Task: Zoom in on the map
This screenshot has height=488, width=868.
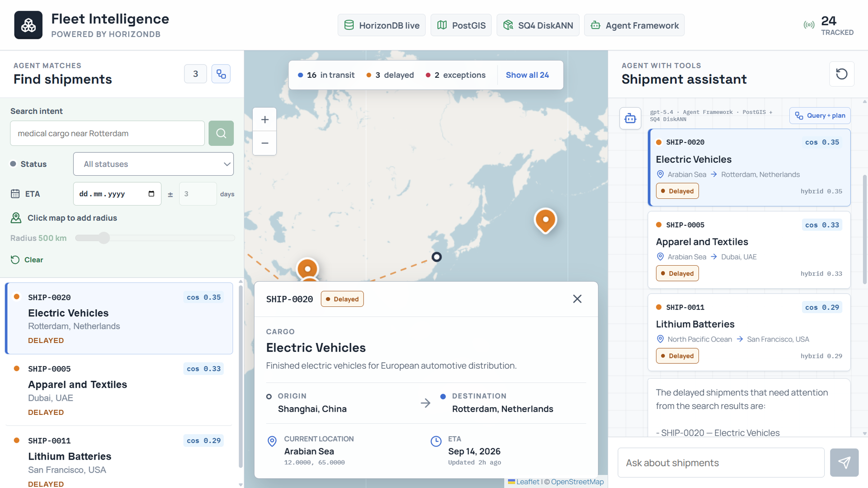Action: point(265,120)
